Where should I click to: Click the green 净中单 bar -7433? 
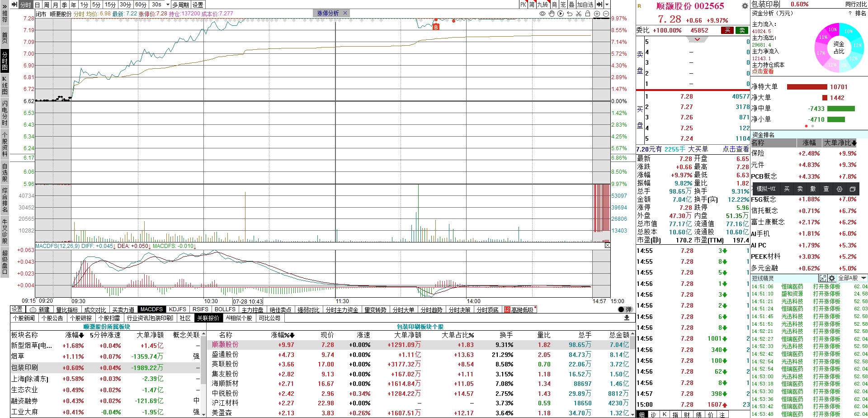point(841,109)
